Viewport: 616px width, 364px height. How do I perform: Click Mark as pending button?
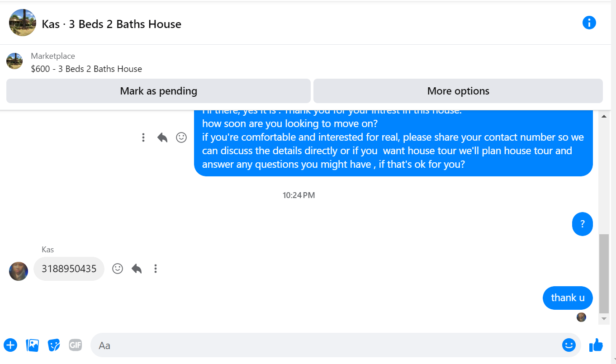(x=158, y=91)
